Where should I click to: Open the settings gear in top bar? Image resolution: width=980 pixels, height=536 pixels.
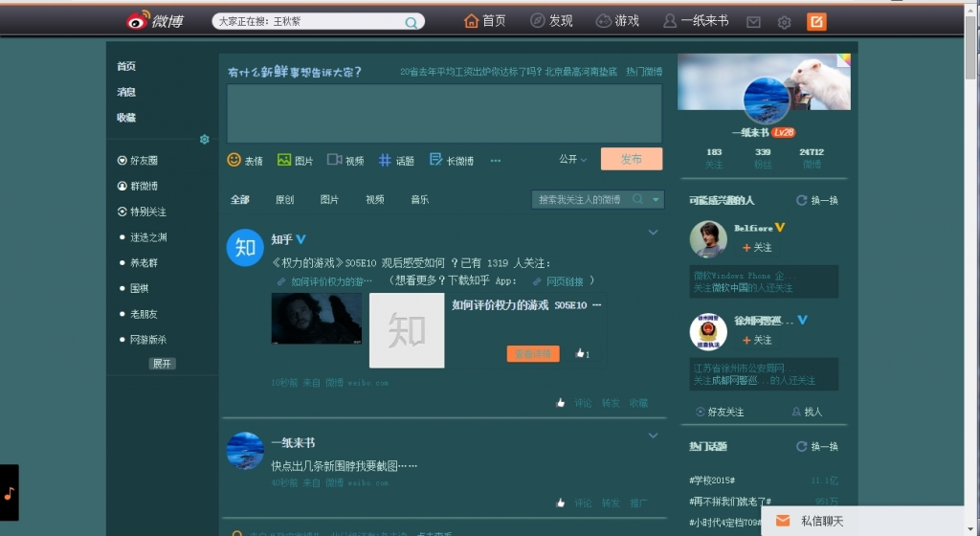pos(785,22)
